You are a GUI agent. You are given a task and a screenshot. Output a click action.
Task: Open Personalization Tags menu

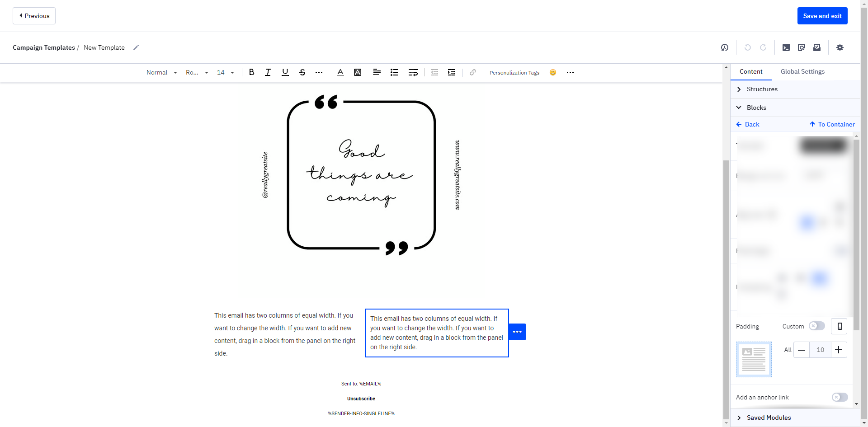[x=514, y=73]
